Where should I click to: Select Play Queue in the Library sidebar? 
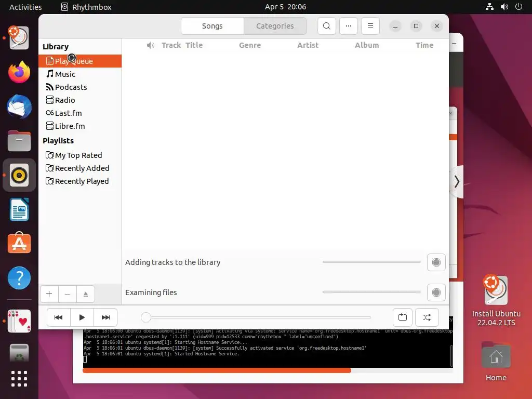(x=80, y=61)
